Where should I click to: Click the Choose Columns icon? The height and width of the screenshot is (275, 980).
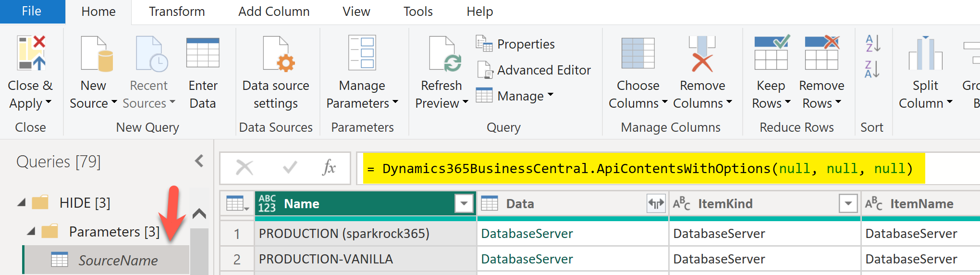pyautogui.click(x=637, y=53)
